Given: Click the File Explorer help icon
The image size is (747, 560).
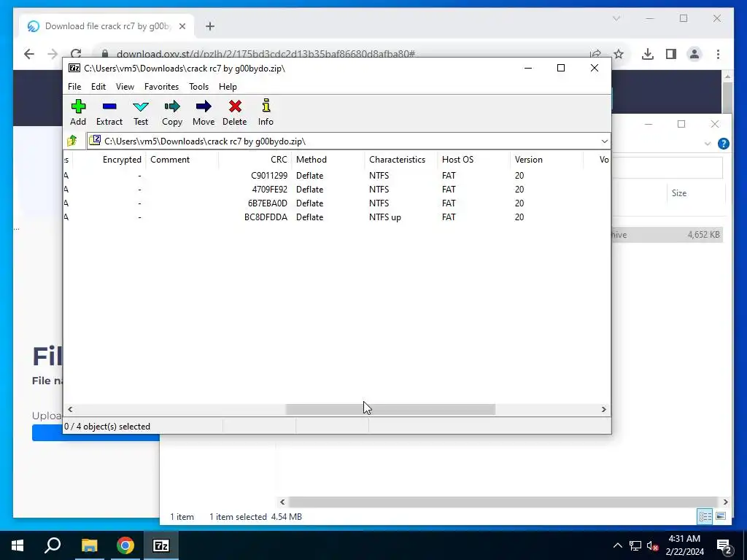Looking at the screenshot, I should [723, 144].
